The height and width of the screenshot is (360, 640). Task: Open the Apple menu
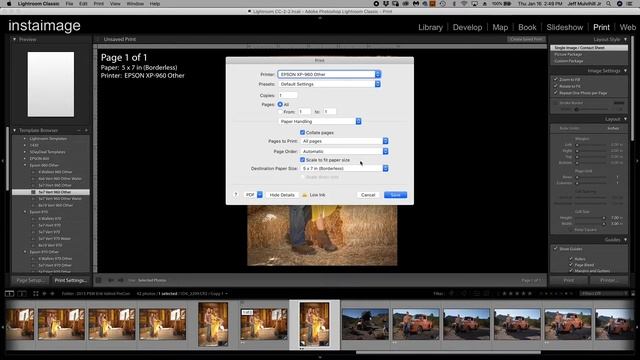9,4
